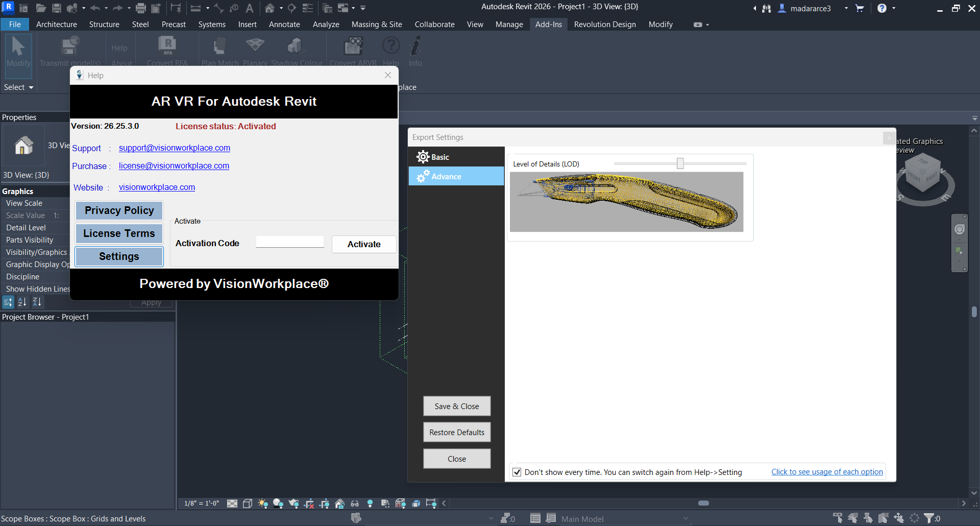
Task: Toggle Show Crop Region icon in view bar
Action: click(324, 504)
